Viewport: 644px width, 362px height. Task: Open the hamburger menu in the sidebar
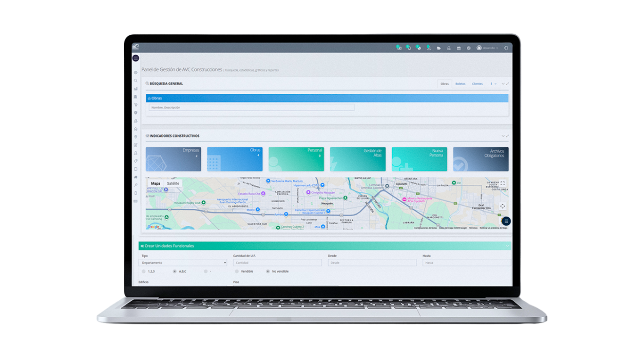pyautogui.click(x=136, y=58)
